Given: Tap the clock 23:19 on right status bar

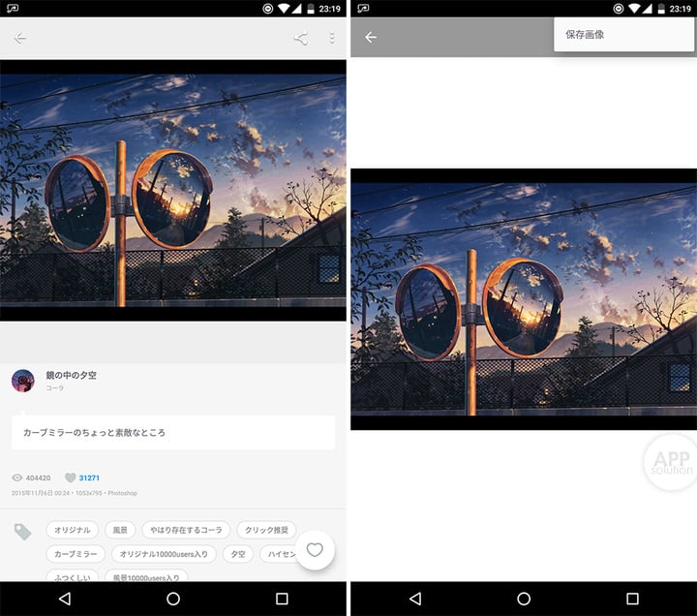Looking at the screenshot, I should 681,9.
